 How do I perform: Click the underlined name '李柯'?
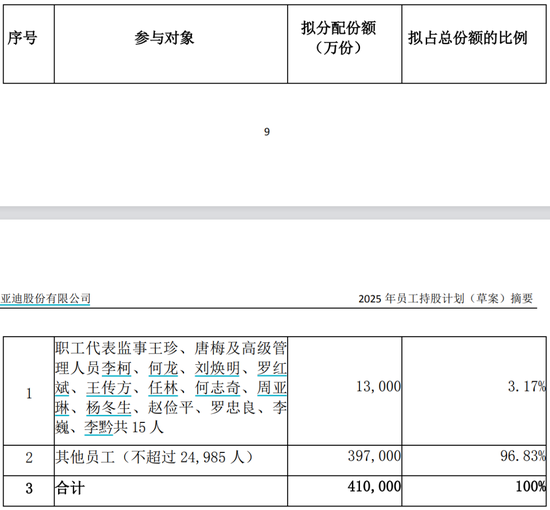(x=116, y=368)
